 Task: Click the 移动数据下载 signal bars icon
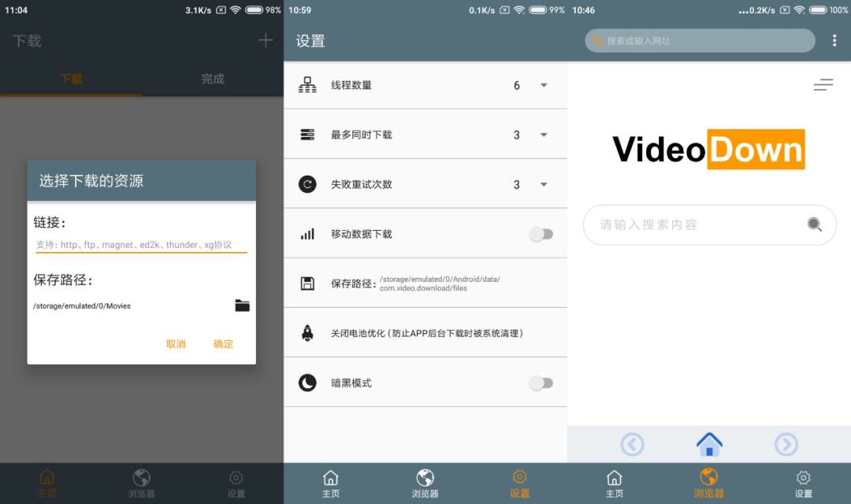coord(307,234)
